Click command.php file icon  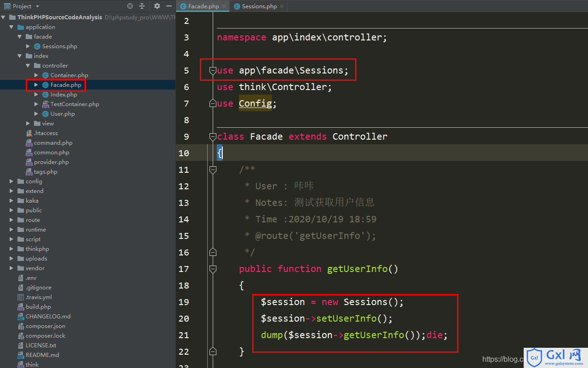29,143
